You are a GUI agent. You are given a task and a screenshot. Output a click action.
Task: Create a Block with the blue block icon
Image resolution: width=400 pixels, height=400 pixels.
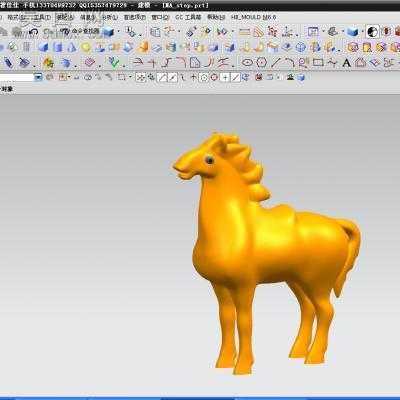click(43, 47)
